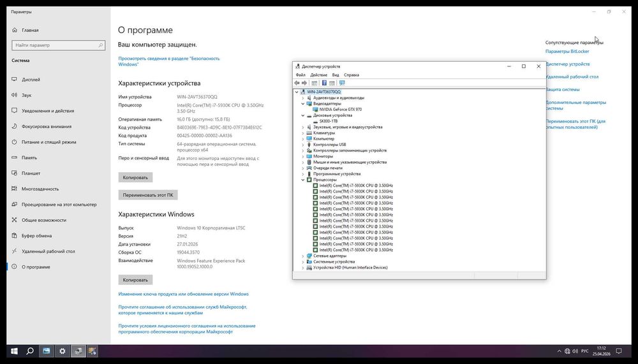This screenshot has height=364, width=638.
Task: Click the volume icon in the system tray
Action: coord(575,351)
